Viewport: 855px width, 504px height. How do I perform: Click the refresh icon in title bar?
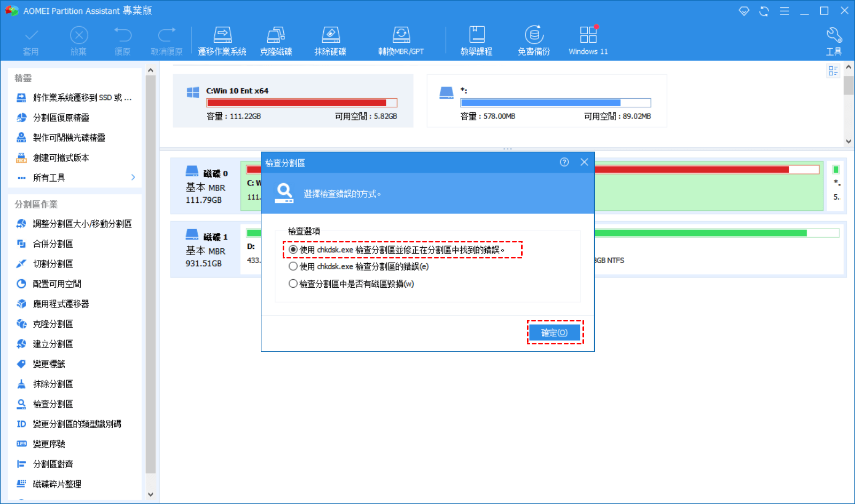[x=764, y=11]
